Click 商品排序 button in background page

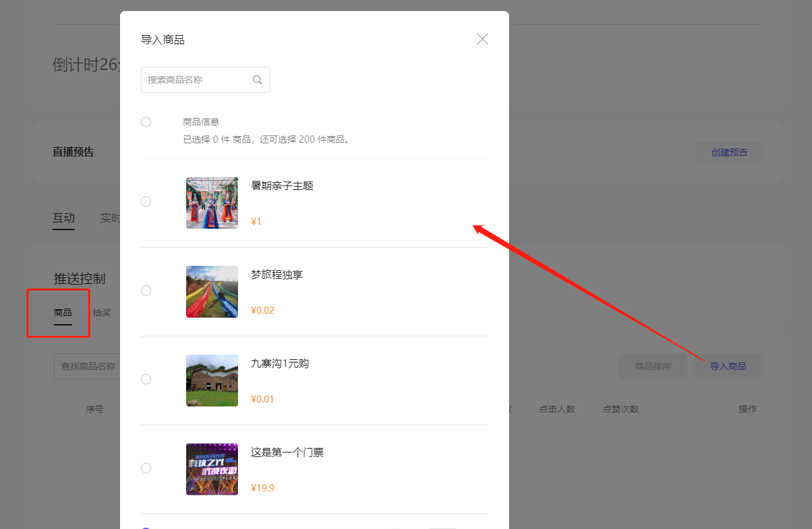click(x=653, y=366)
